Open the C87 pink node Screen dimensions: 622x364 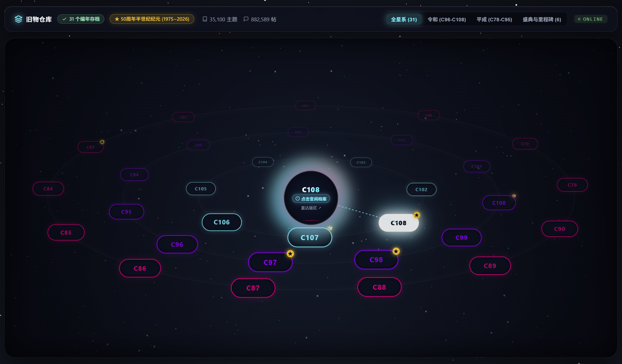point(253,288)
